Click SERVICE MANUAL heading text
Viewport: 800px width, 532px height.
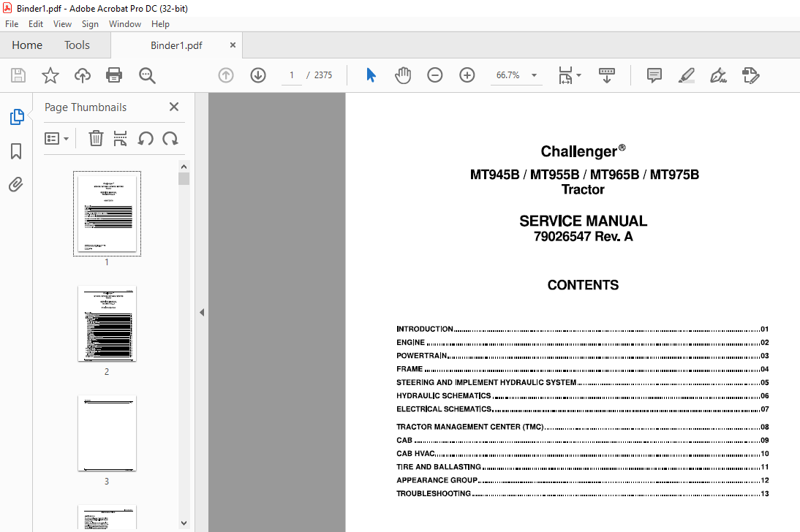pos(583,221)
